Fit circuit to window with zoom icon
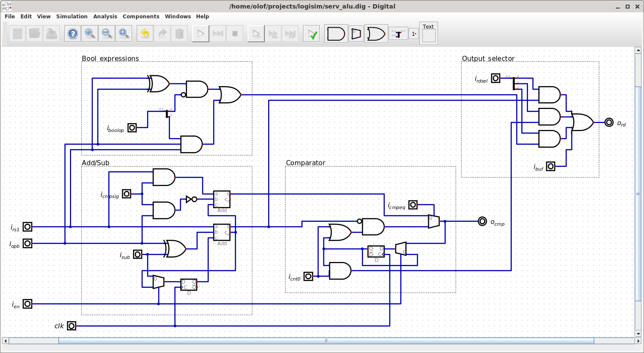The width and height of the screenshot is (644, 353). coord(124,34)
